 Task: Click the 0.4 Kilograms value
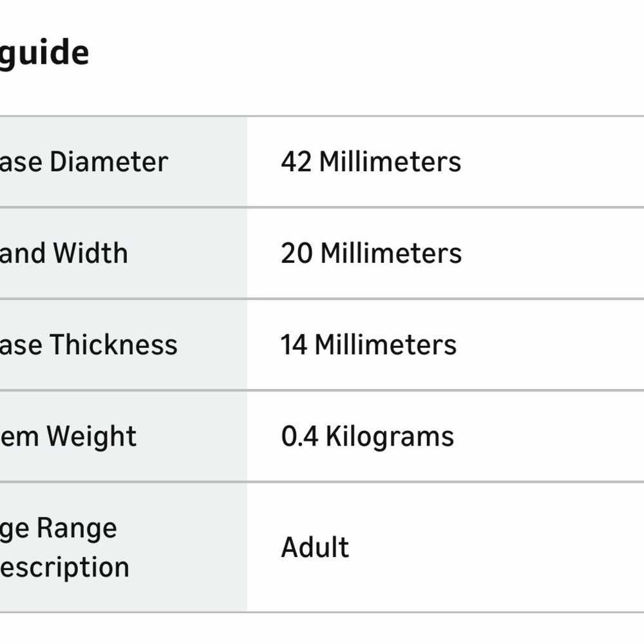(x=368, y=437)
